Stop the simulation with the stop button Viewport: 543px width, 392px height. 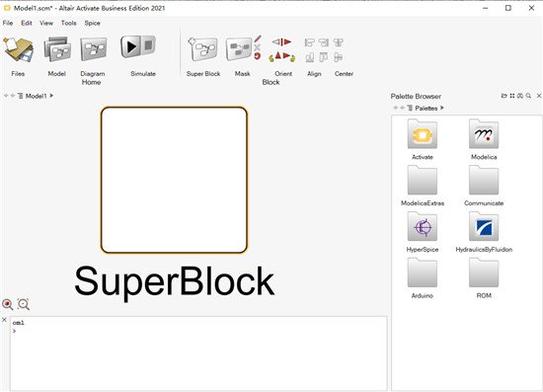[x=148, y=45]
